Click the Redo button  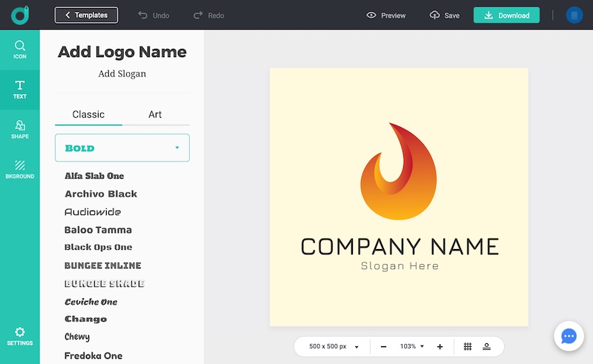coord(209,16)
